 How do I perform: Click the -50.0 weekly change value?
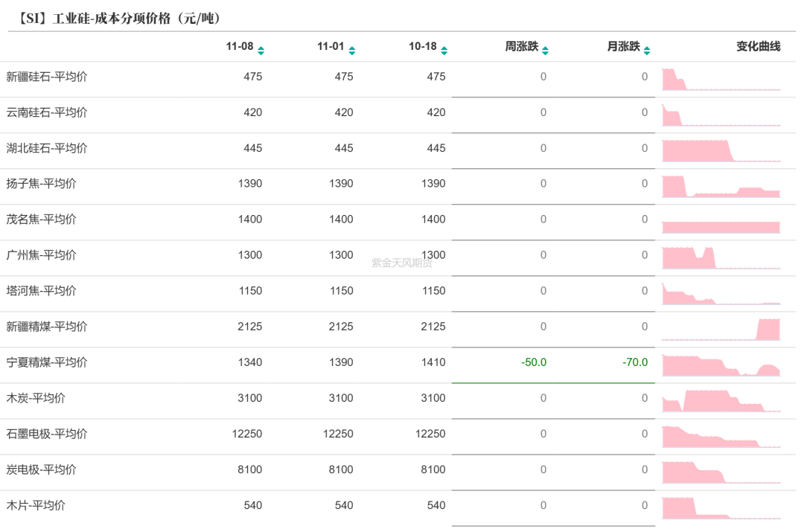coord(534,362)
